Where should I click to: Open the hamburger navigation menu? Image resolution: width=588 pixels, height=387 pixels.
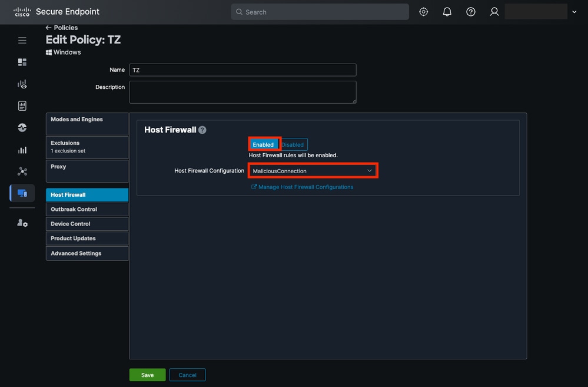point(22,40)
